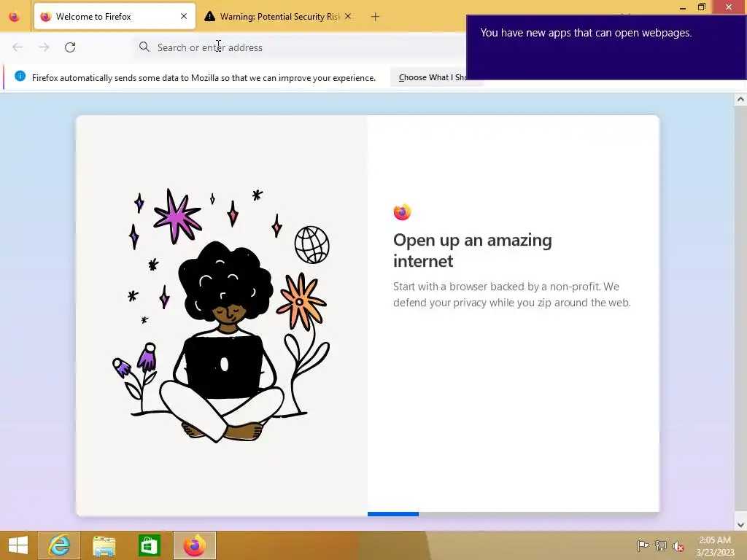Close the Welcome to Firefox tab
The image size is (747, 560).
coord(184,17)
